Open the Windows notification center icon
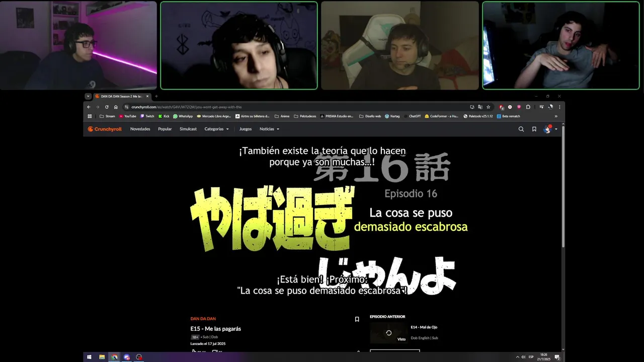Screen dimensions: 644x362 click(x=557, y=357)
